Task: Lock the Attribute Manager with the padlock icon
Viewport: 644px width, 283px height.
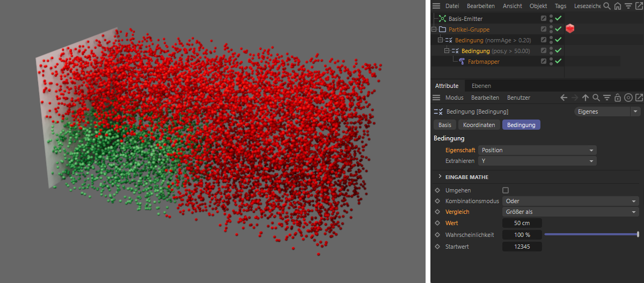Action: click(618, 98)
